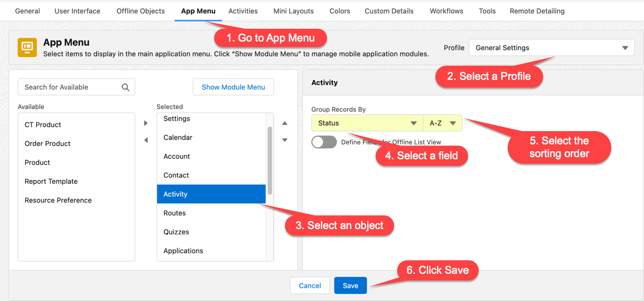Select Contact in Selected list

click(211, 175)
